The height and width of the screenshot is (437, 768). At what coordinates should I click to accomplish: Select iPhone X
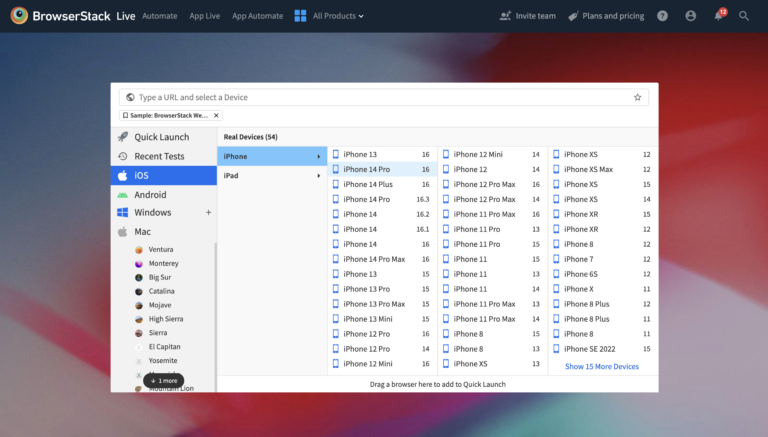click(602, 289)
